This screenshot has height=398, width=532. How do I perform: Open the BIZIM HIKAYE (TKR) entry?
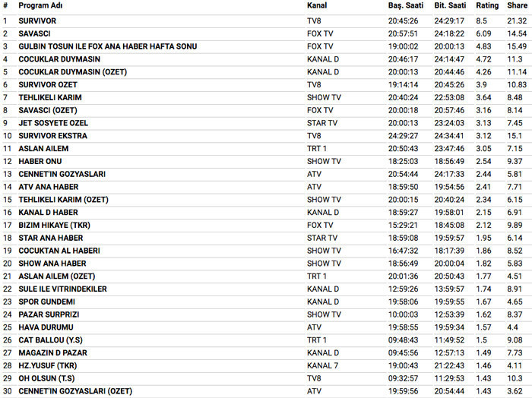click(x=55, y=225)
